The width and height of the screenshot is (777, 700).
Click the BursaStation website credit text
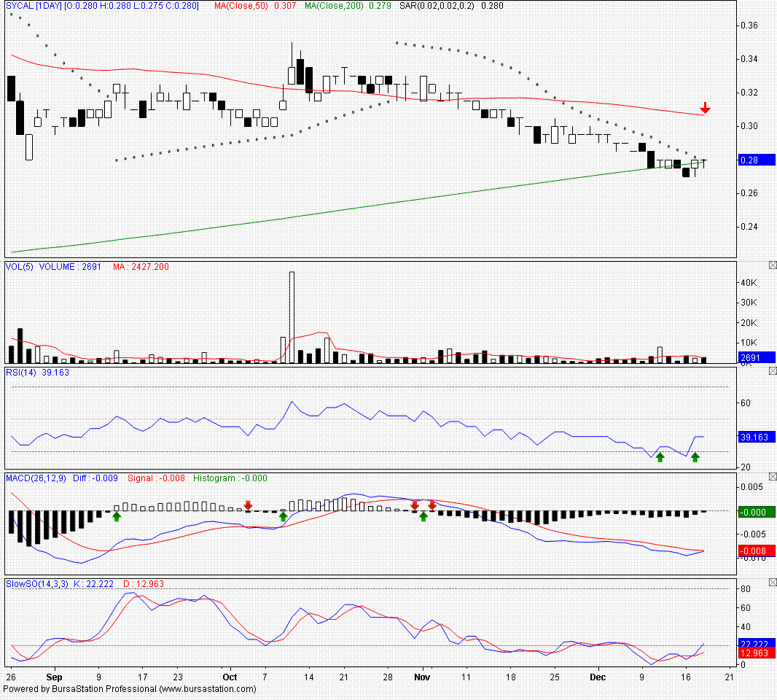tap(130, 689)
